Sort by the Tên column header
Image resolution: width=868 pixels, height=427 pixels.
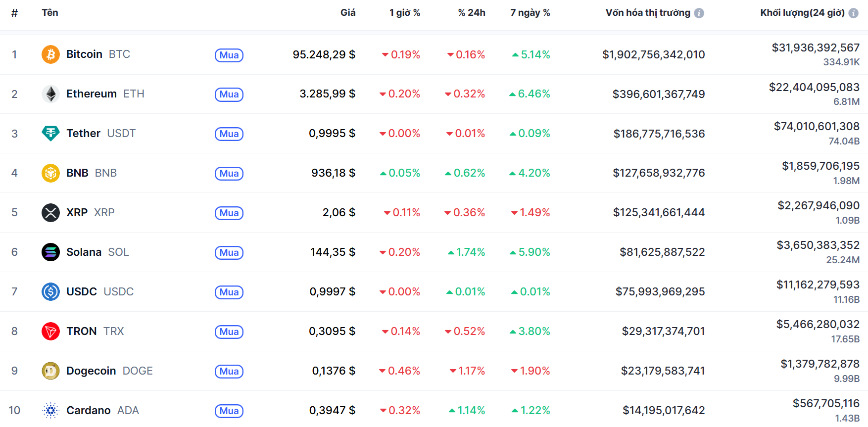pos(50,13)
